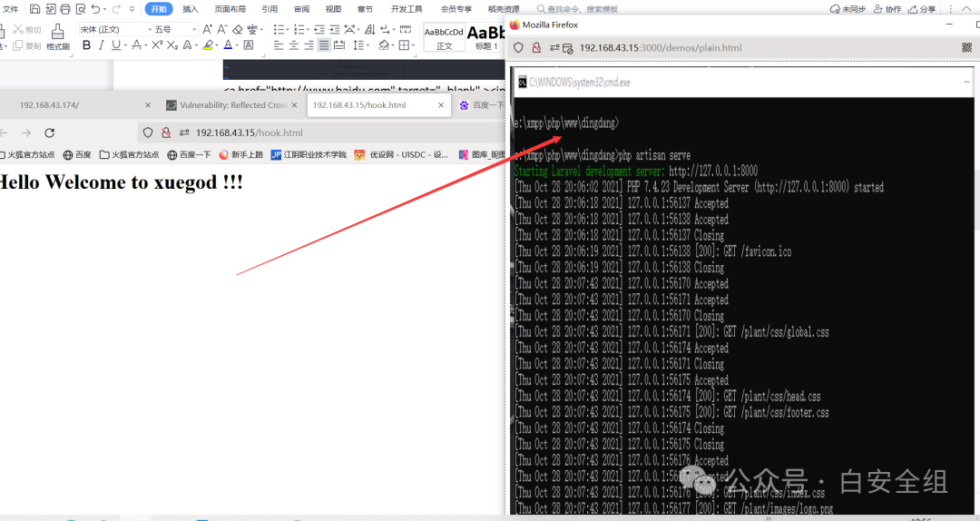Switch to the 开发工具 ribbon tab
Viewport: 980px width, 521px height.
[x=407, y=9]
